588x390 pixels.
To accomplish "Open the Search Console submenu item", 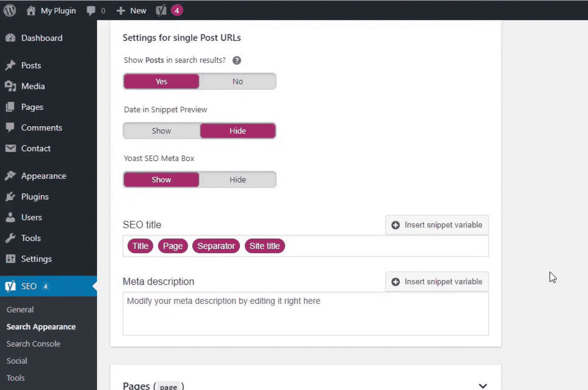I will pyautogui.click(x=33, y=344).
